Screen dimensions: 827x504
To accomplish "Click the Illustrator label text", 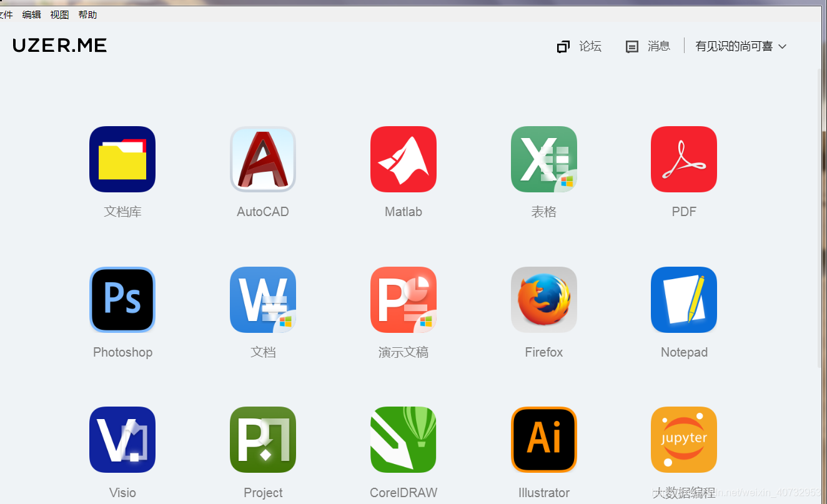I will 544,493.
